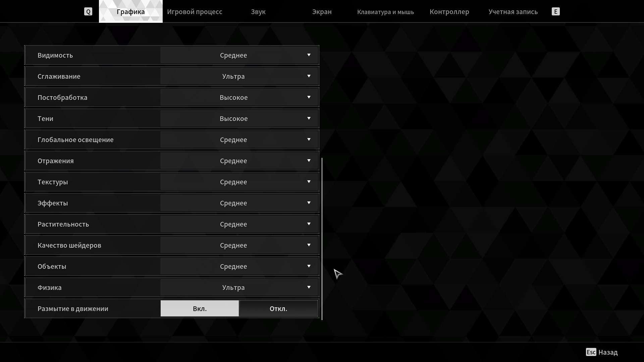Click the arrow icon on Физика row
Image resolution: width=644 pixels, height=362 pixels.
click(x=309, y=287)
